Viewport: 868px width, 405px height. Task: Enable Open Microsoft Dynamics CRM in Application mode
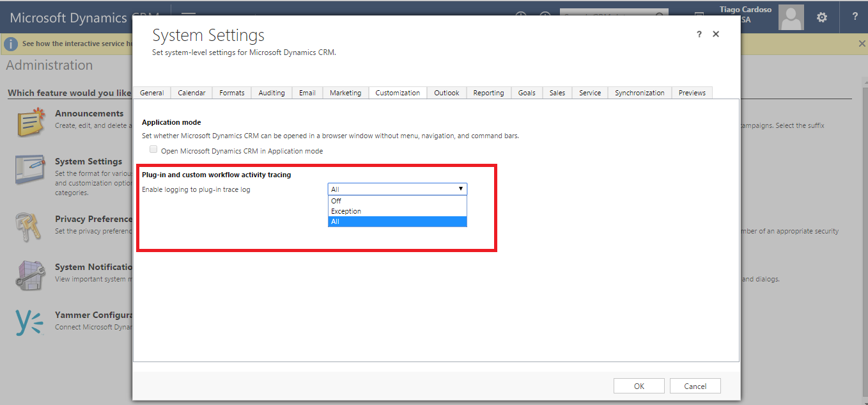153,148
